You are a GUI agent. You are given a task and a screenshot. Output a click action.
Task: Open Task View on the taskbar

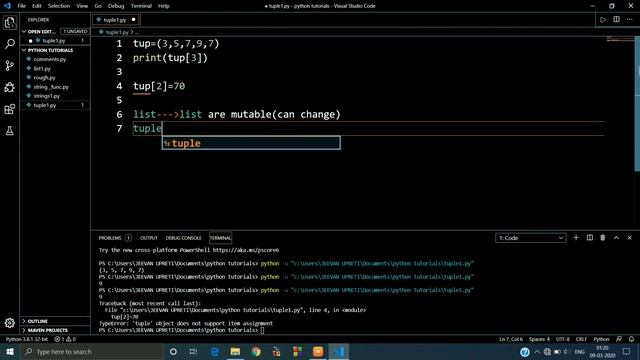[x=193, y=351]
